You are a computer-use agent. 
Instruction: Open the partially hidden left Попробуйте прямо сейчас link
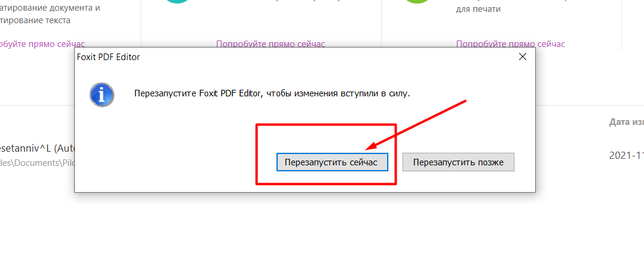point(42,44)
